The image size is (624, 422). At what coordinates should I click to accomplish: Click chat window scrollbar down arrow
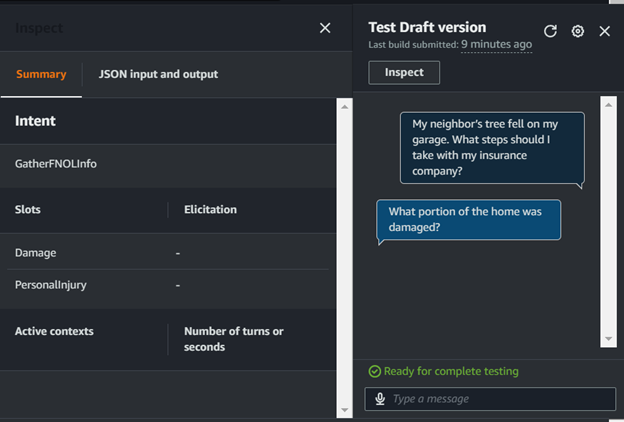coord(608,339)
